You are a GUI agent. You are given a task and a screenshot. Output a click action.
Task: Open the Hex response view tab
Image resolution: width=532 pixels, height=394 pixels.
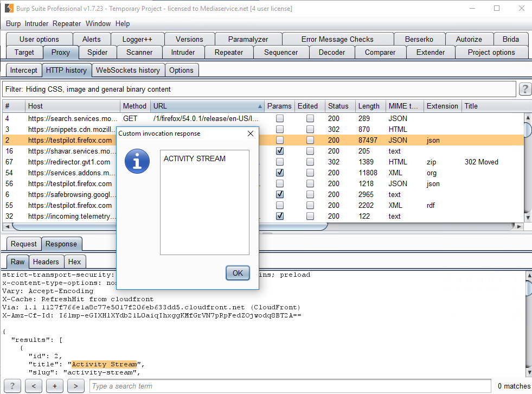click(x=74, y=262)
